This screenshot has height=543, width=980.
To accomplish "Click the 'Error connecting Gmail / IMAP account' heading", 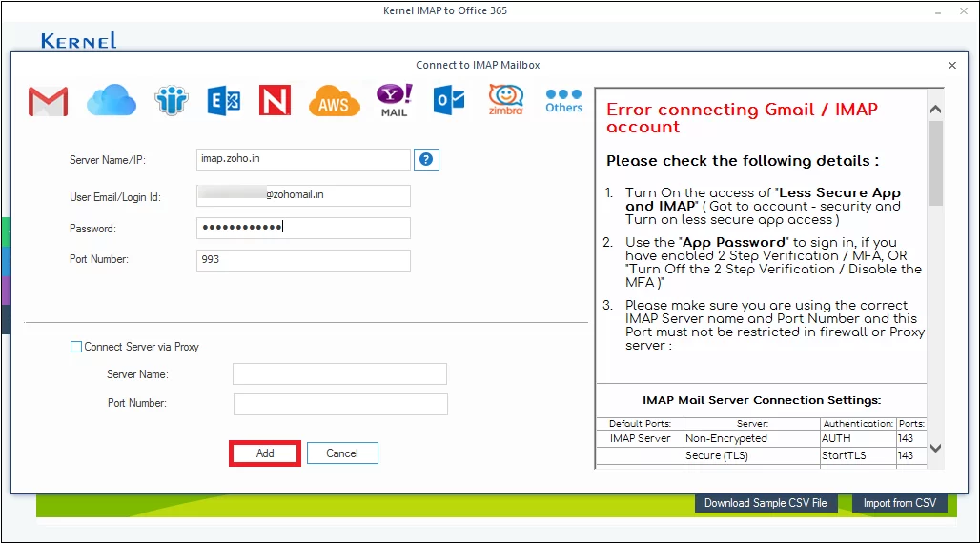I will tap(742, 118).
